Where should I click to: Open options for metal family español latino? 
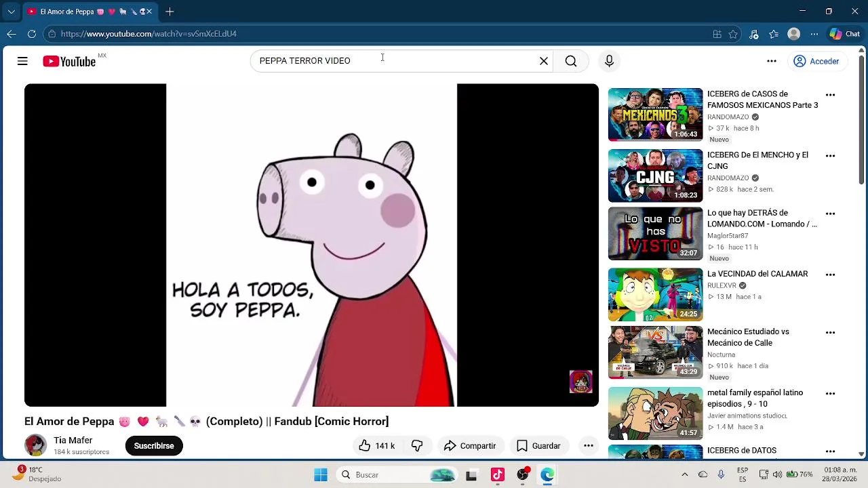tap(830, 394)
